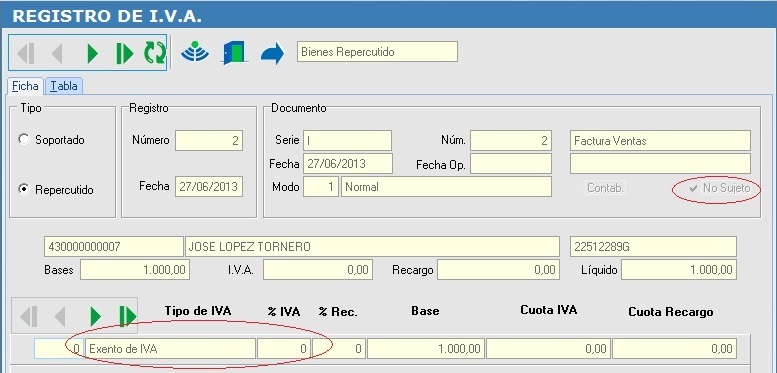Click the Registro Número field
The height and width of the screenshot is (373, 777).
click(x=209, y=140)
